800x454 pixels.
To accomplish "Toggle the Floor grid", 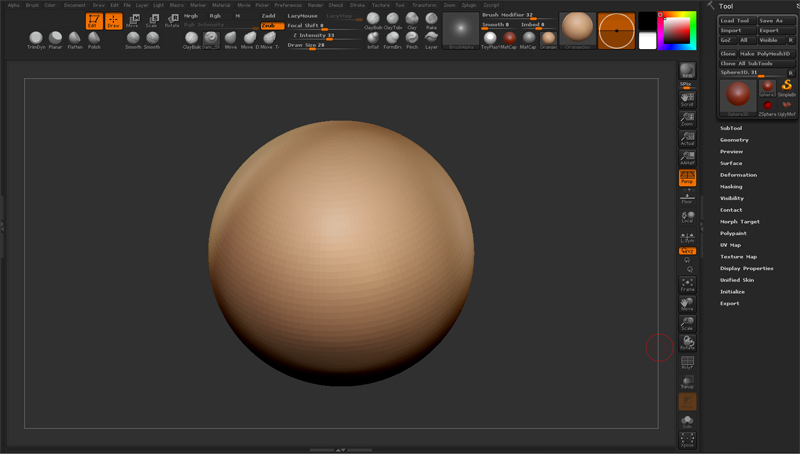I will click(x=687, y=198).
